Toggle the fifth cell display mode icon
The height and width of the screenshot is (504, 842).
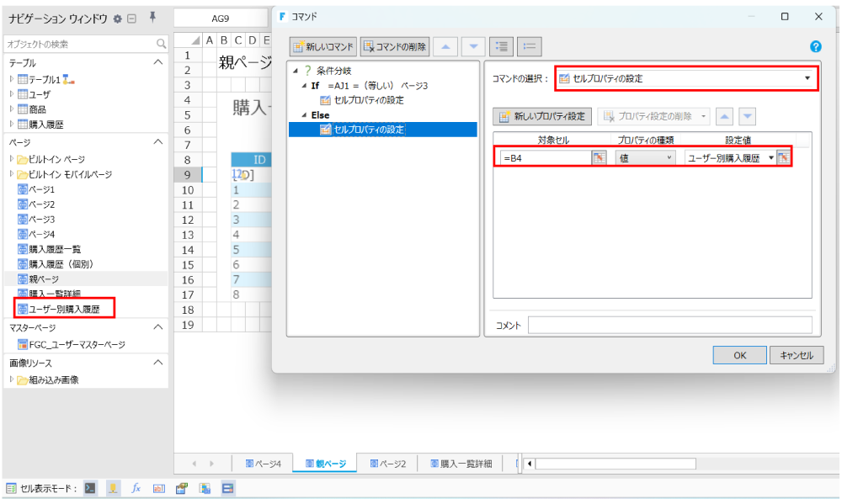pyautogui.click(x=182, y=489)
